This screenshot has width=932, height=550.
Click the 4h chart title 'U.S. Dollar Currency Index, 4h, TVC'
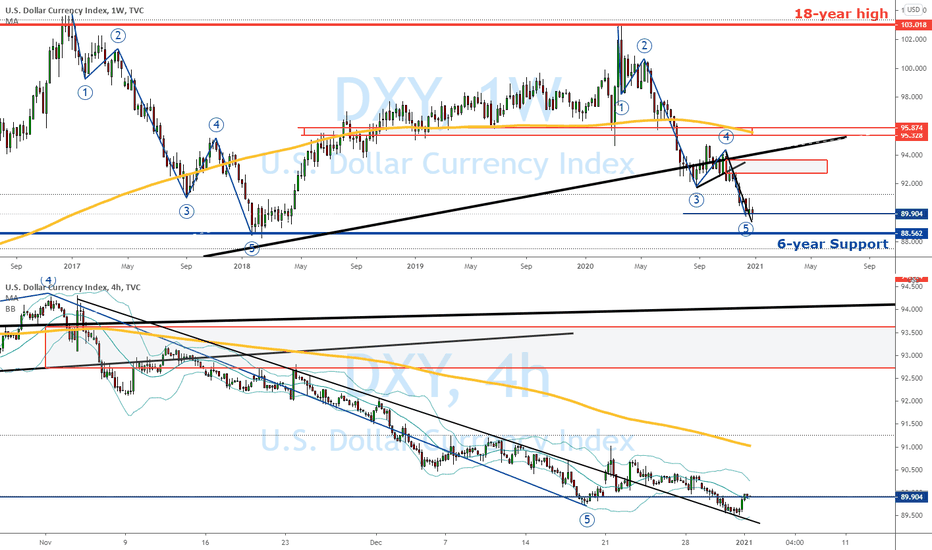click(73, 287)
